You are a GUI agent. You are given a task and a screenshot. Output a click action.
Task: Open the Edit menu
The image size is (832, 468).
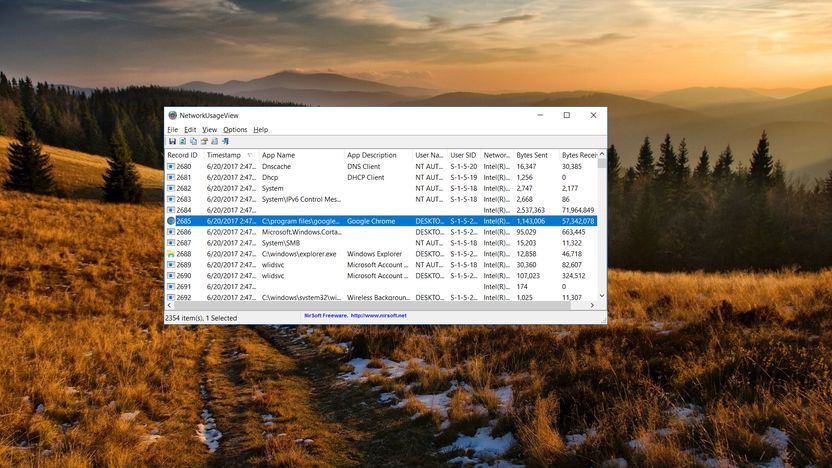coord(190,129)
